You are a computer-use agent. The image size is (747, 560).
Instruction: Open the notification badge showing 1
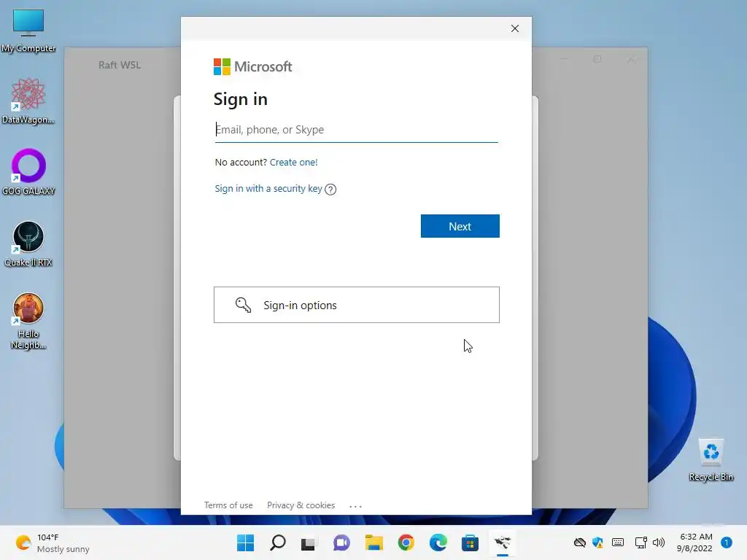pyautogui.click(x=727, y=542)
